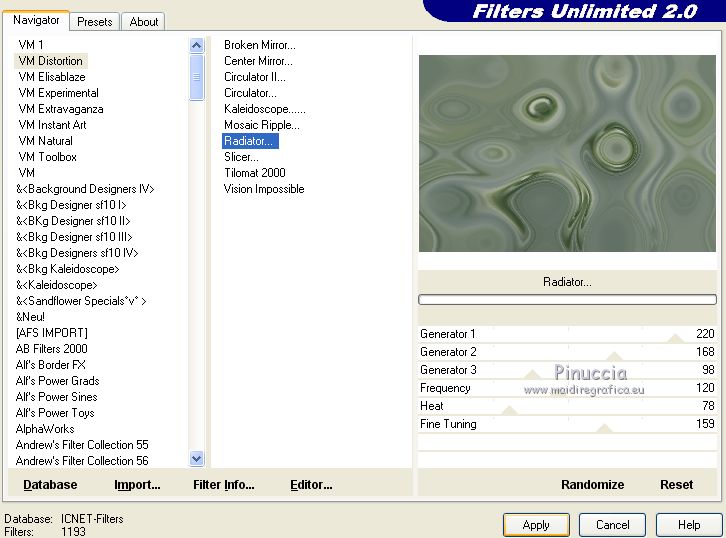The height and width of the screenshot is (538, 726).
Task: Select &<Bkg Designer sf10 III> category
Action: [x=74, y=237]
